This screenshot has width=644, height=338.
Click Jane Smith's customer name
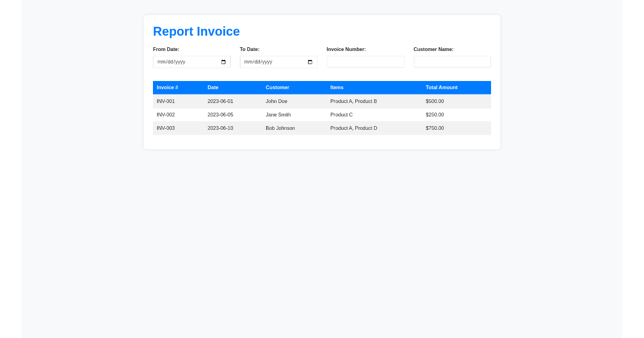click(278, 114)
